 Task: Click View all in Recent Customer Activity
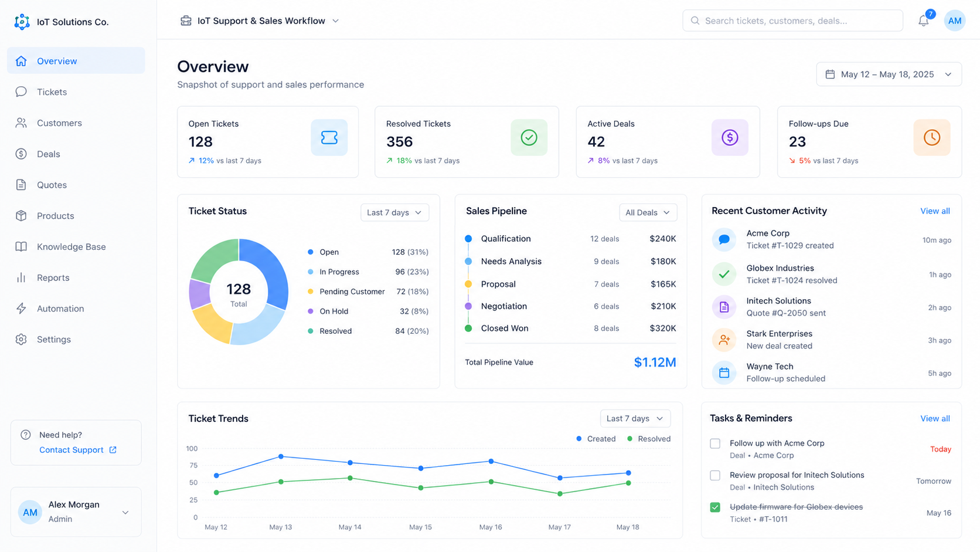point(935,211)
